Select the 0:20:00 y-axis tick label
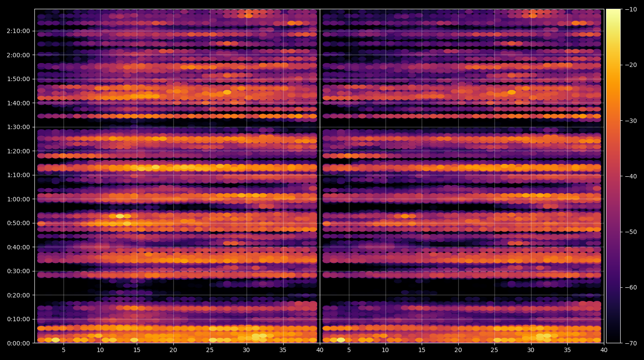Image resolution: width=644 pixels, height=360 pixels. 19,295
